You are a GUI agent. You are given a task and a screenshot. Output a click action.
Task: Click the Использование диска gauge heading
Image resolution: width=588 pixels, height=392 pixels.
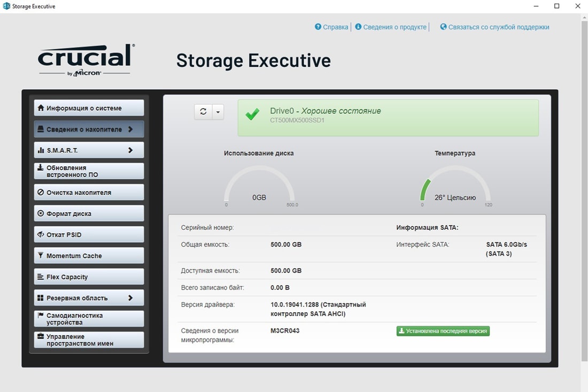click(259, 153)
